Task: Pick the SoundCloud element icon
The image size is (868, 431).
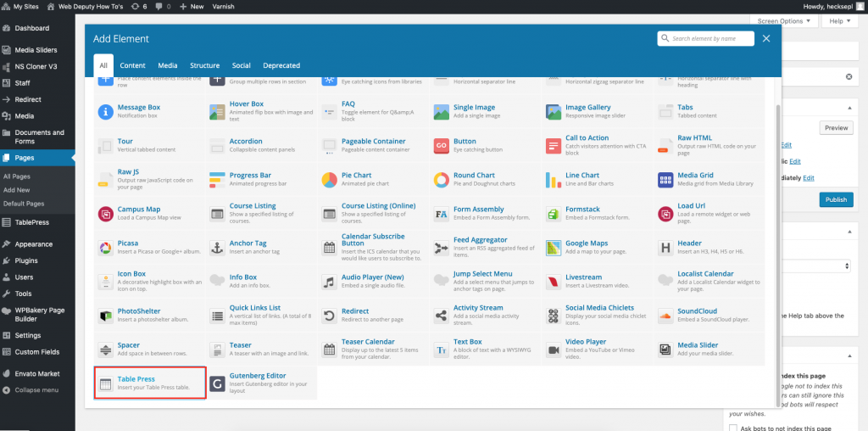Action: pos(665,316)
